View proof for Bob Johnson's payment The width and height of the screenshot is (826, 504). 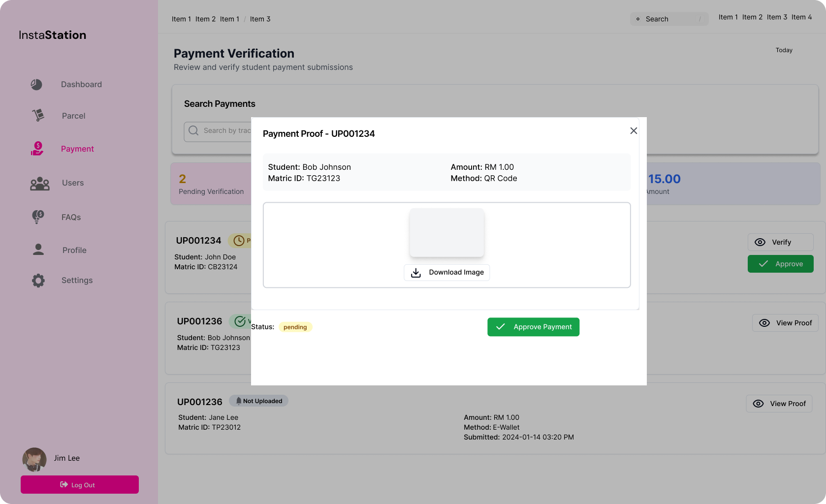pos(785,323)
